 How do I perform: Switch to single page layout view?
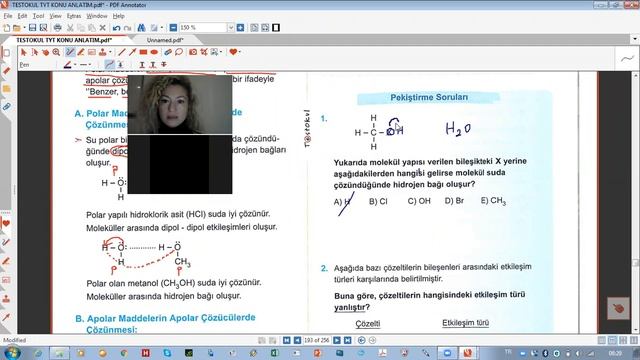(602, 340)
